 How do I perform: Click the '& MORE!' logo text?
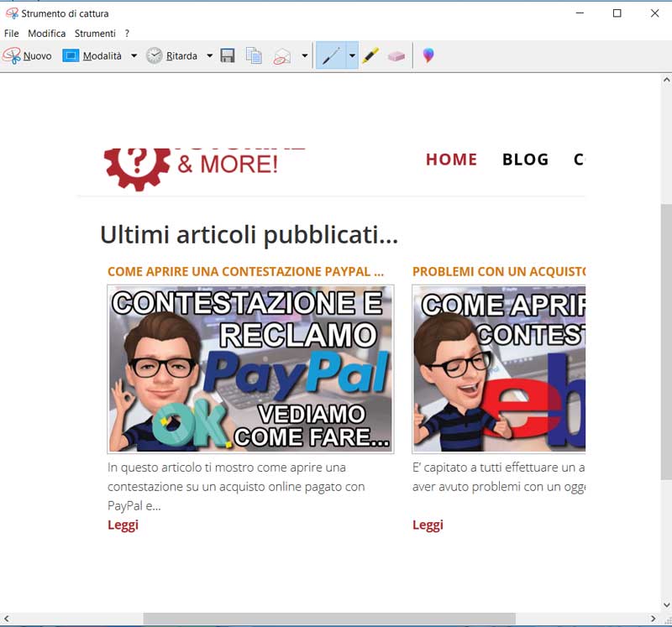coord(228,165)
